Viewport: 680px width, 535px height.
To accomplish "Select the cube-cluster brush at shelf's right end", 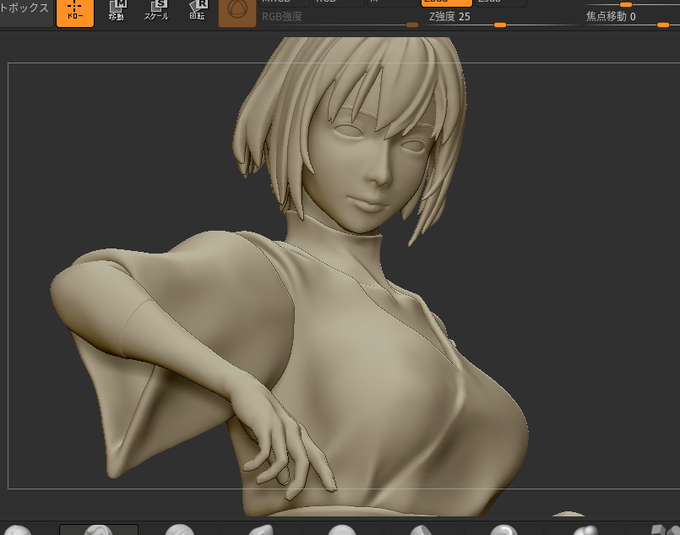I will coord(664,530).
